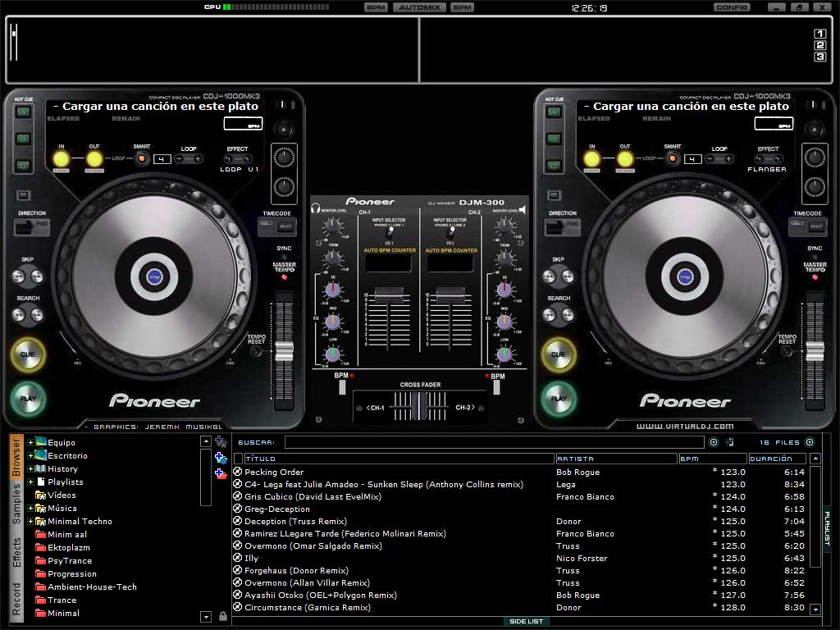840x630 pixels.
Task: Switch left deck DIRECTION to reverse
Action: 30,226
